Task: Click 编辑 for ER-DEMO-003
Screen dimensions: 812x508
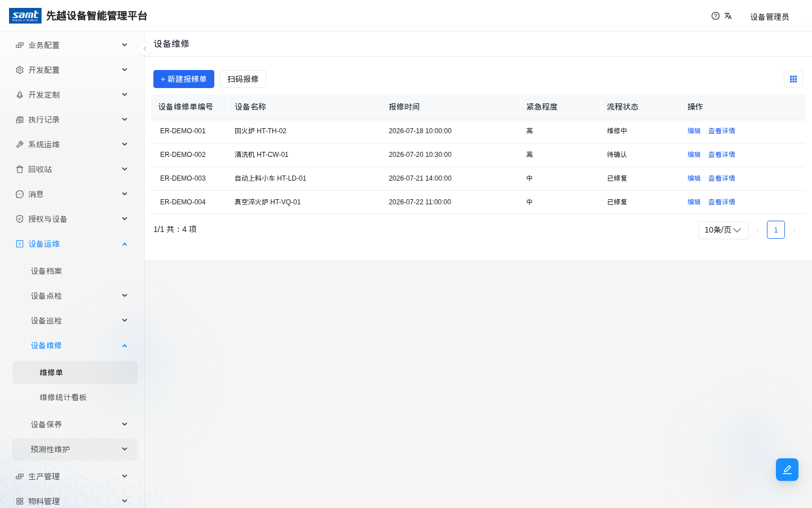Action: tap(694, 178)
